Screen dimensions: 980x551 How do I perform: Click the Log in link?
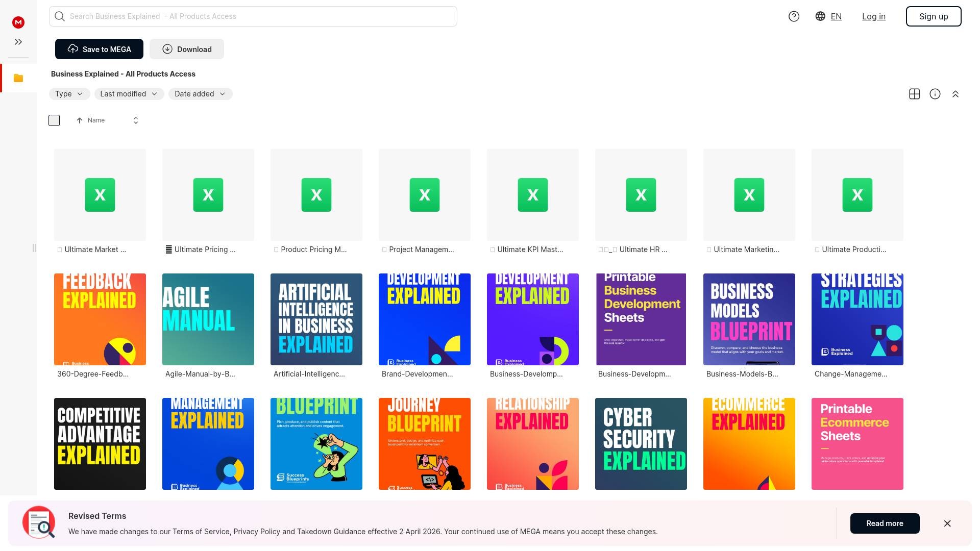873,16
